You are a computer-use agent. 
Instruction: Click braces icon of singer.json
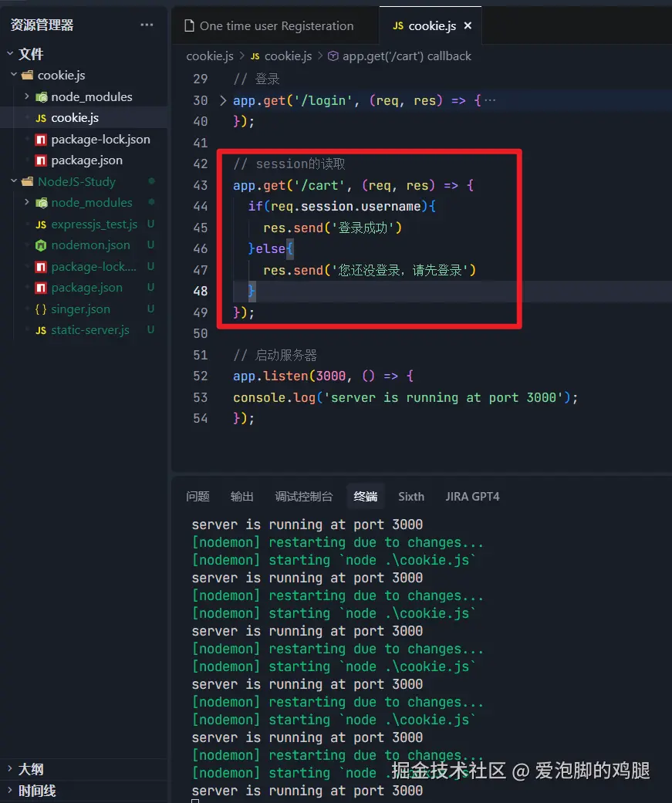(x=41, y=309)
